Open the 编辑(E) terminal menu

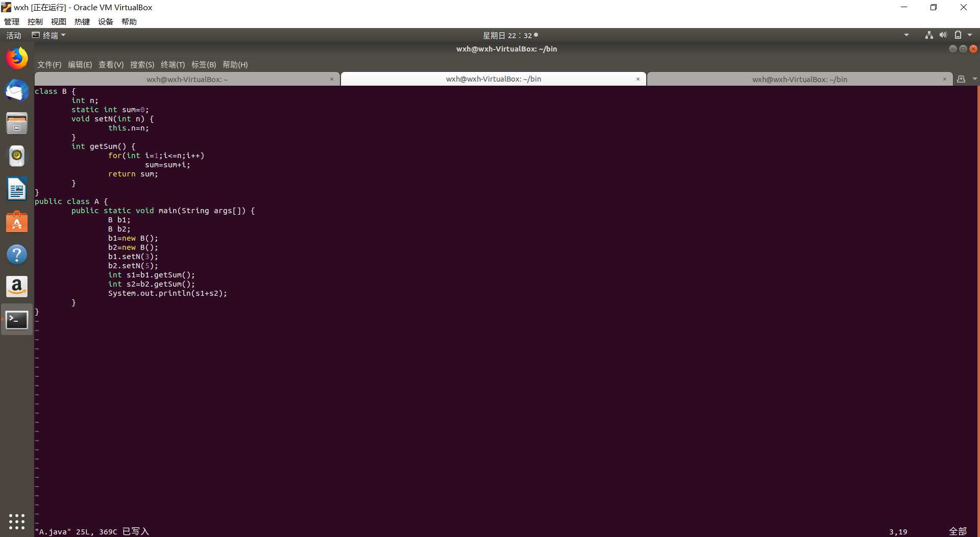[80, 65]
